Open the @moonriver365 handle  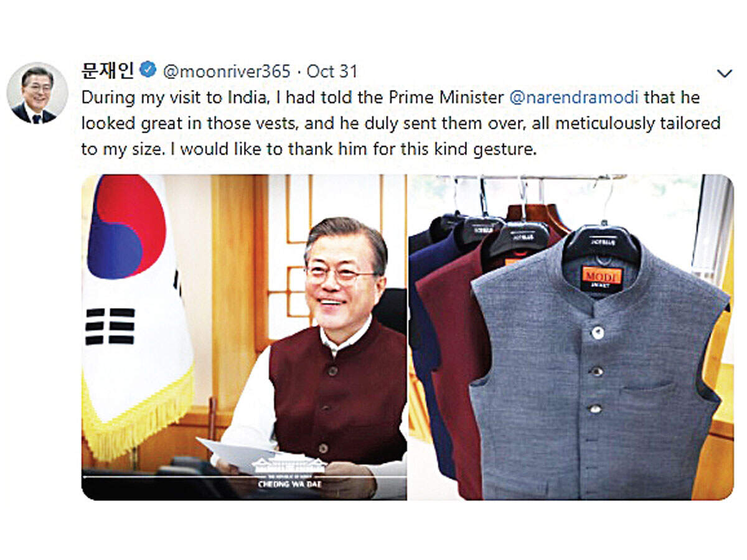coord(227,72)
